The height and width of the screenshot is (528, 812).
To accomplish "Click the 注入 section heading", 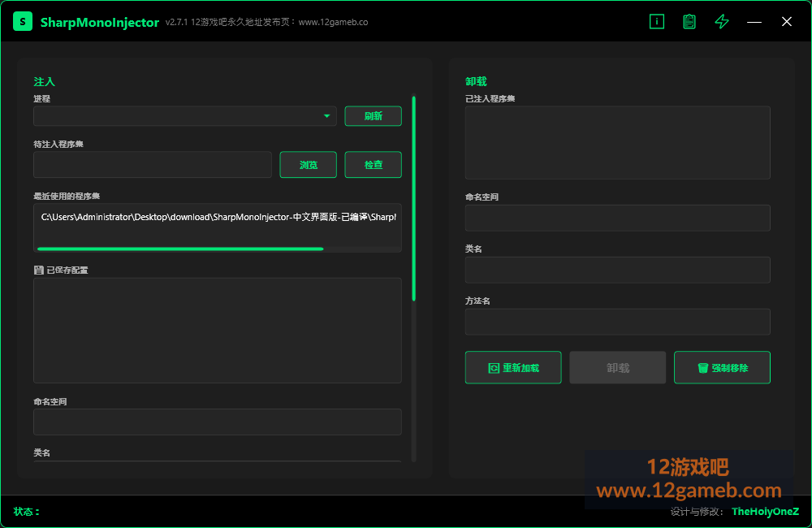I will 44,81.
